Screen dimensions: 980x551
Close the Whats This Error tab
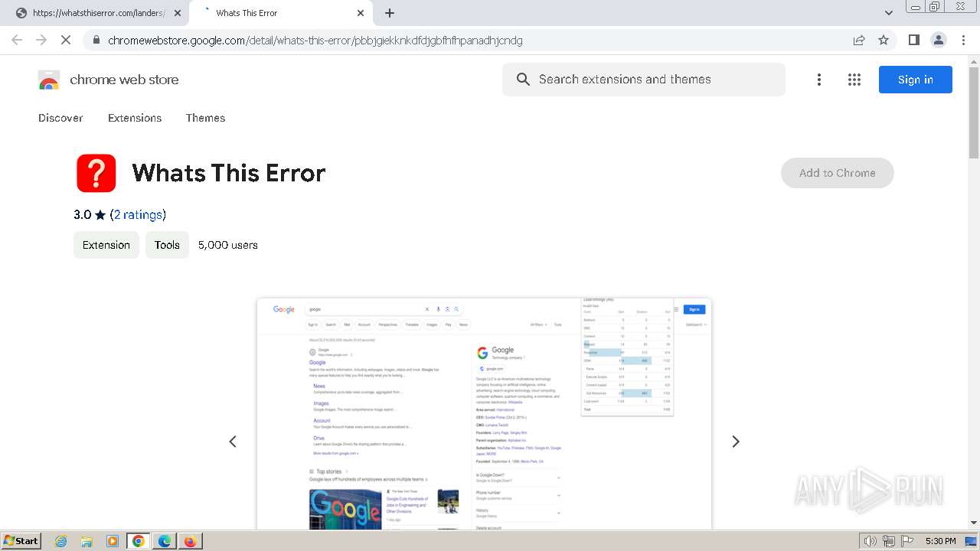(x=361, y=13)
